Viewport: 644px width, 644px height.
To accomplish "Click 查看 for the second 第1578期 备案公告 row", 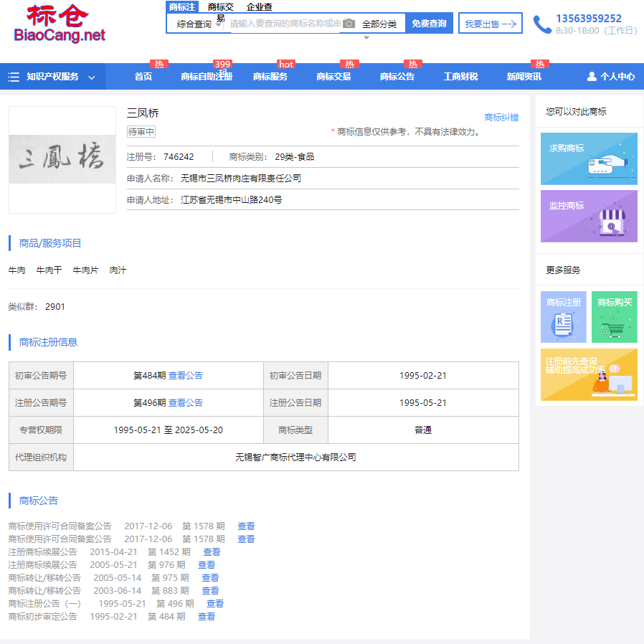I will (246, 539).
